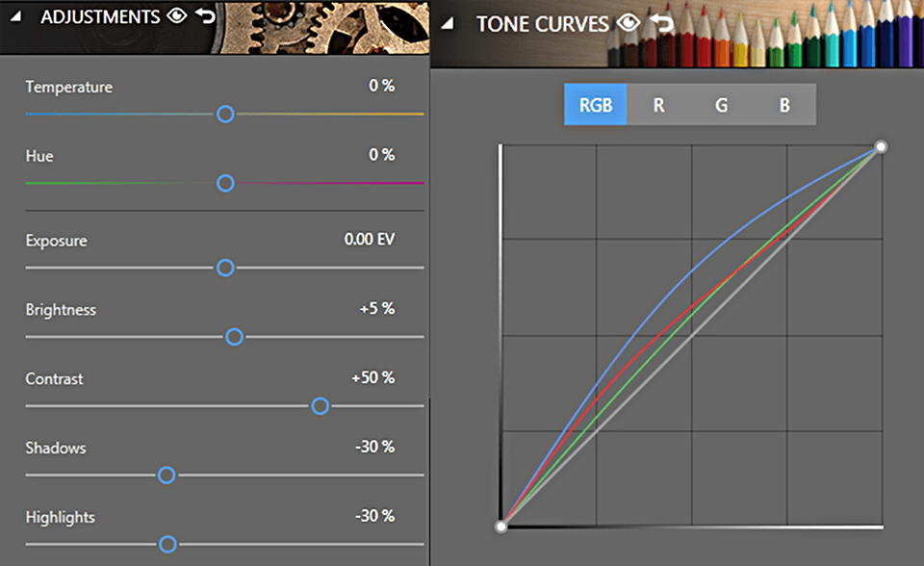
Task: Select the bottom-left curve control point
Action: [x=500, y=527]
